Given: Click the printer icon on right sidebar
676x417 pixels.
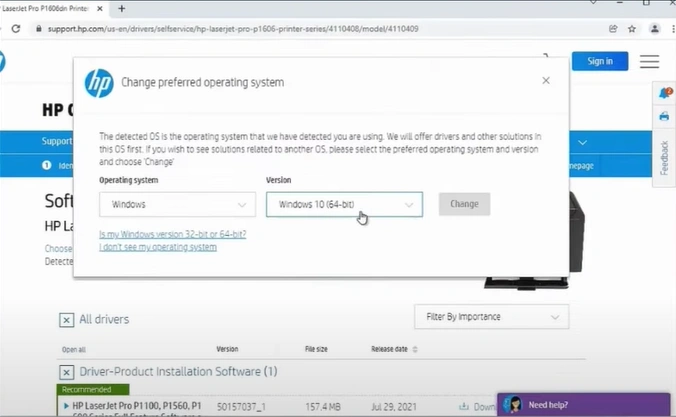Looking at the screenshot, I should tap(665, 116).
